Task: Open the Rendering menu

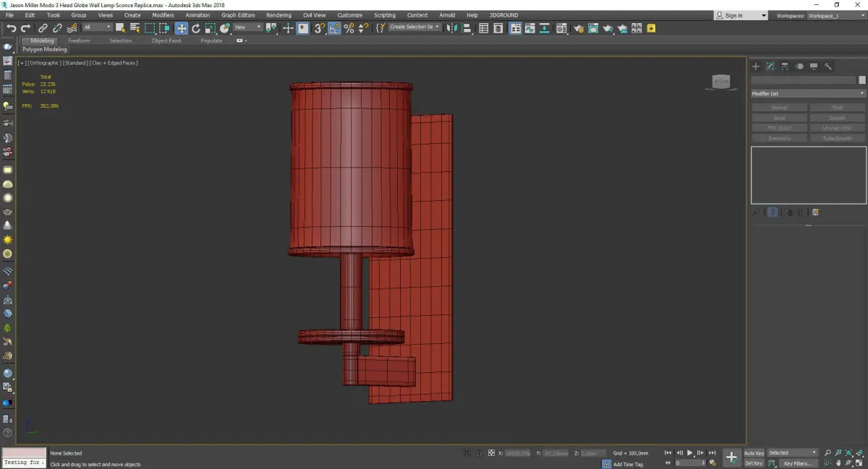Action: coord(278,15)
